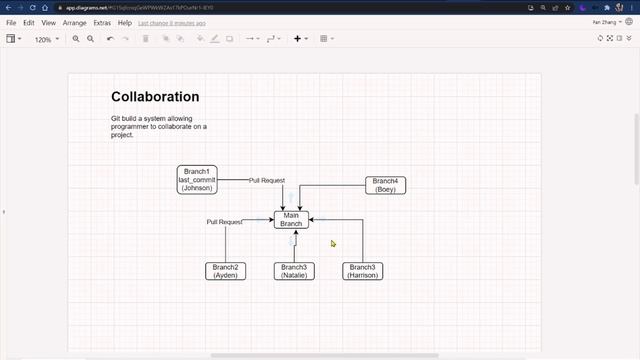The width and height of the screenshot is (640, 360).
Task: Click the plus insert icon
Action: 298,38
